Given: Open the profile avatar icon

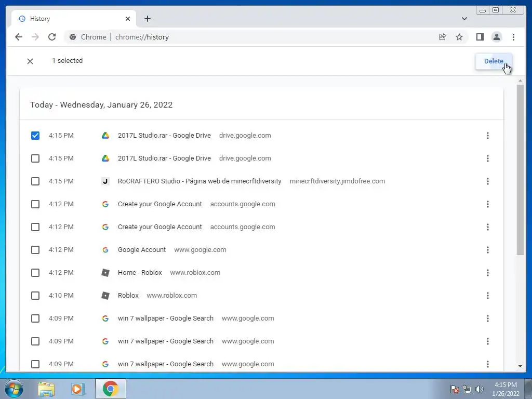Looking at the screenshot, I should (496, 37).
